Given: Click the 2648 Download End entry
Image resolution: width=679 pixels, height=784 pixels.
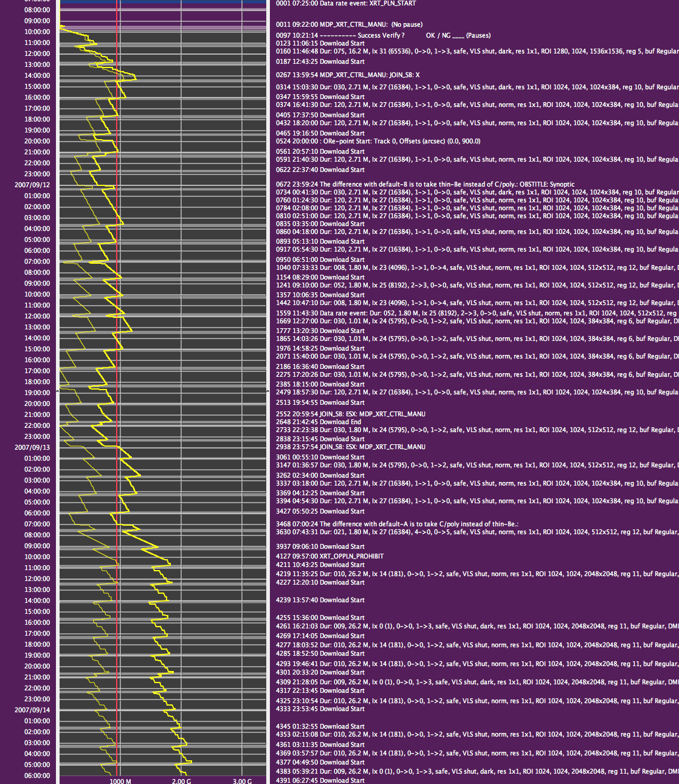Looking at the screenshot, I should tap(319, 422).
